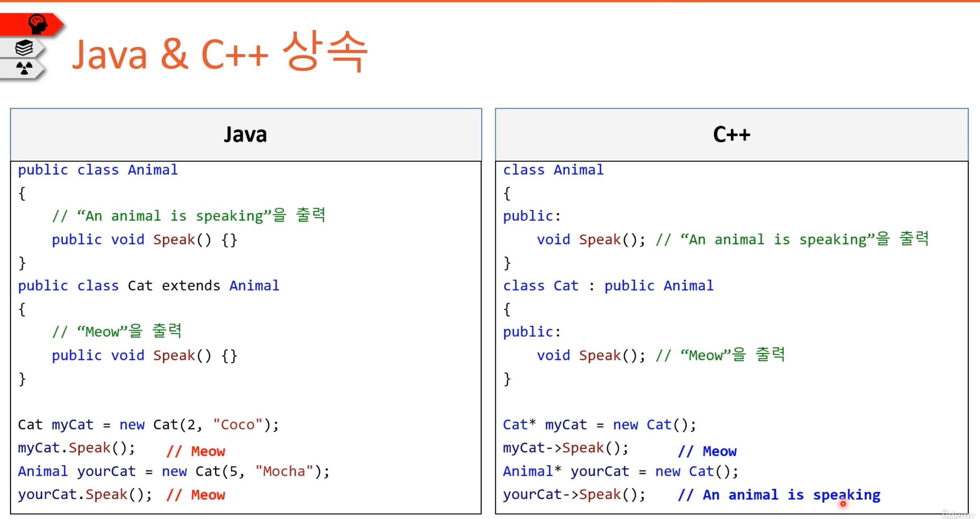Select the C++ column header

731,134
